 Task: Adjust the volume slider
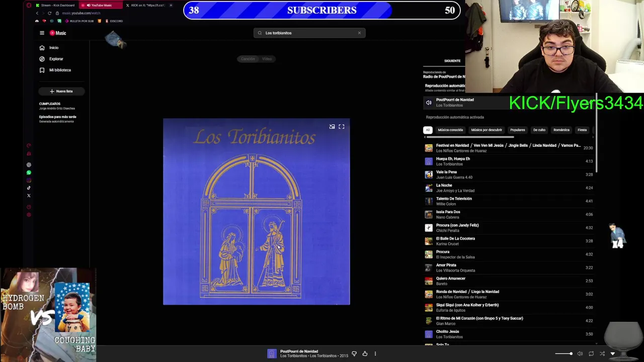tap(563, 354)
